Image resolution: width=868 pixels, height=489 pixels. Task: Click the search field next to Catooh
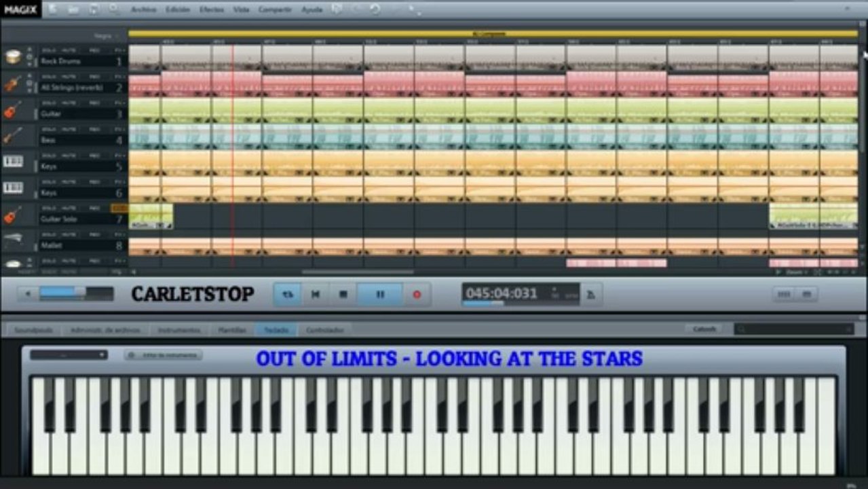[794, 329]
